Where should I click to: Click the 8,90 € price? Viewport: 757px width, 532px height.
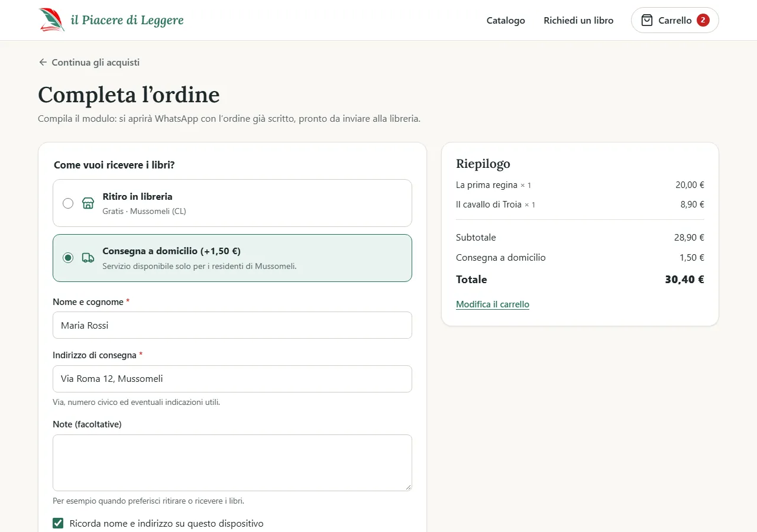tap(693, 205)
